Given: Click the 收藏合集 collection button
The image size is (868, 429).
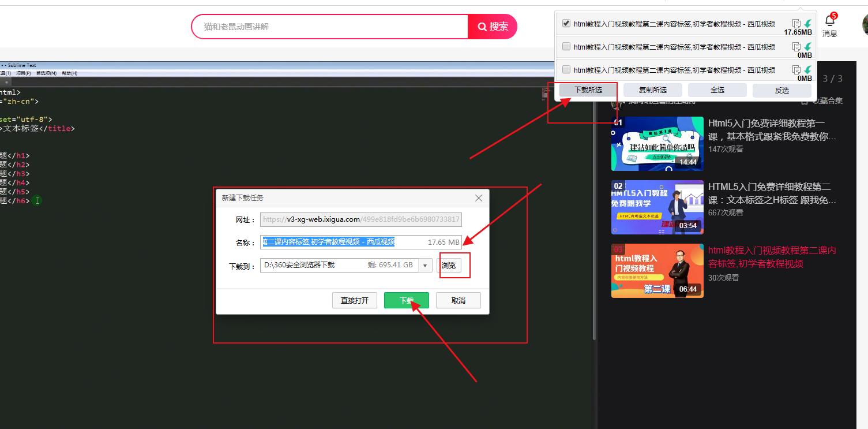Looking at the screenshot, I should click(x=822, y=101).
